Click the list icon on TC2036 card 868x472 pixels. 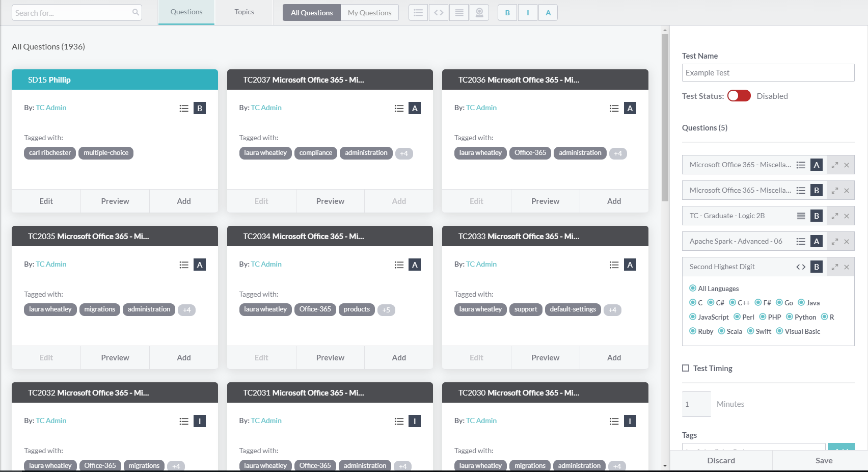[x=614, y=109]
